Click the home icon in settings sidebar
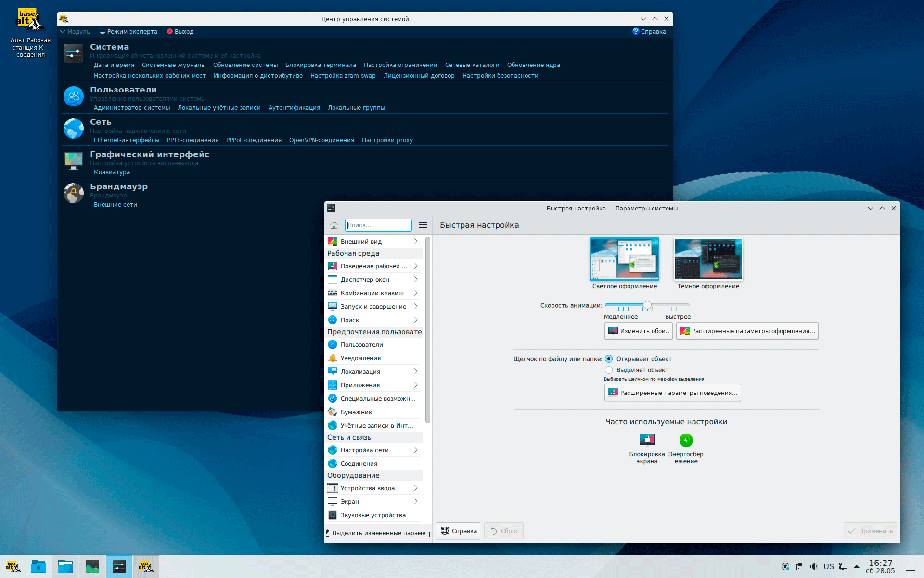Screen dimensions: 924x578 [334, 225]
